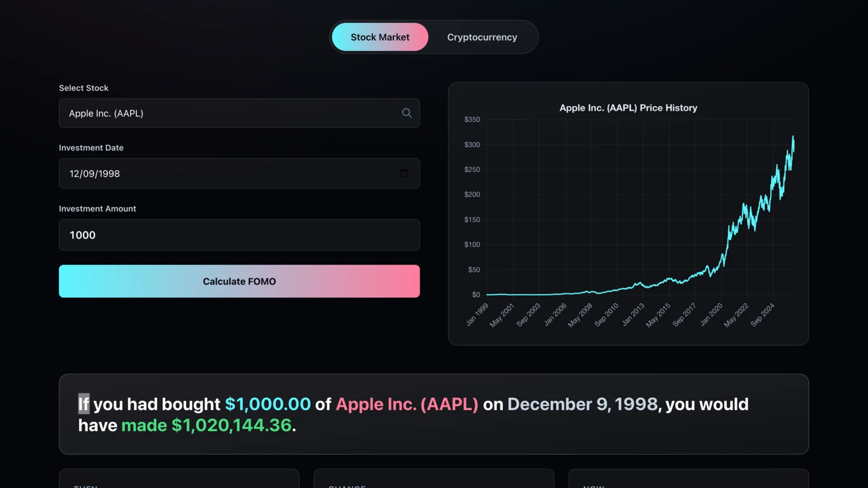Click the Apple Inc. (AAPL) Price History chart title
This screenshot has height=488, width=868.
pos(628,108)
